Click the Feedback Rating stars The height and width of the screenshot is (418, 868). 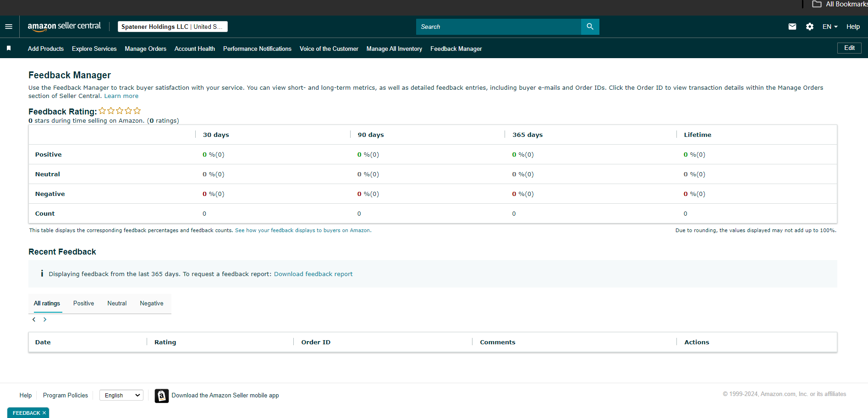point(120,111)
